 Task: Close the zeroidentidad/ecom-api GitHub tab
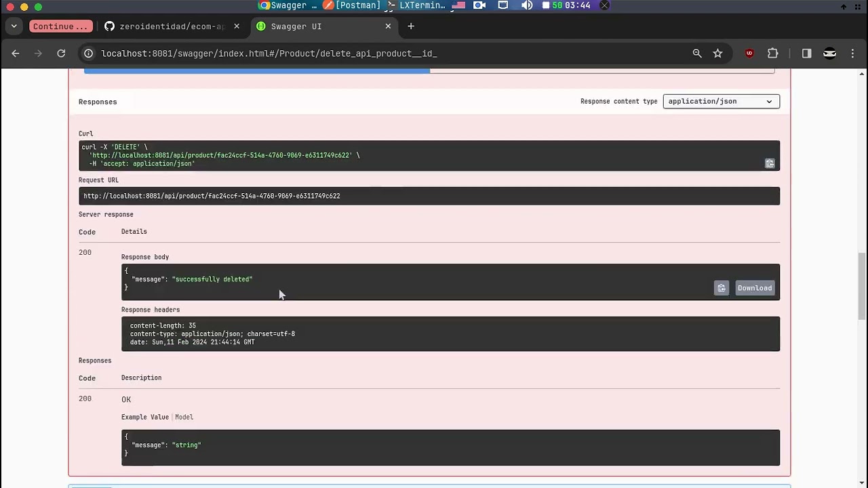click(x=236, y=26)
